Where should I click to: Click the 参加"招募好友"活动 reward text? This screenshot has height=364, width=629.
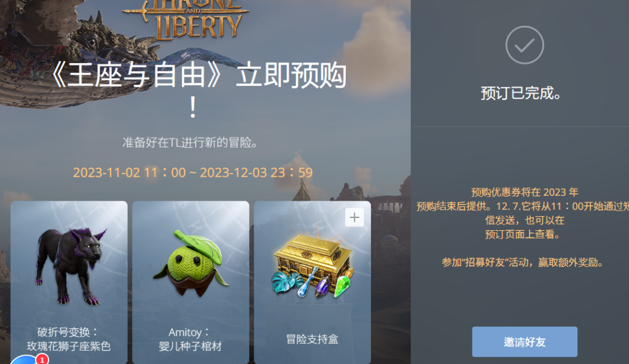point(523,263)
